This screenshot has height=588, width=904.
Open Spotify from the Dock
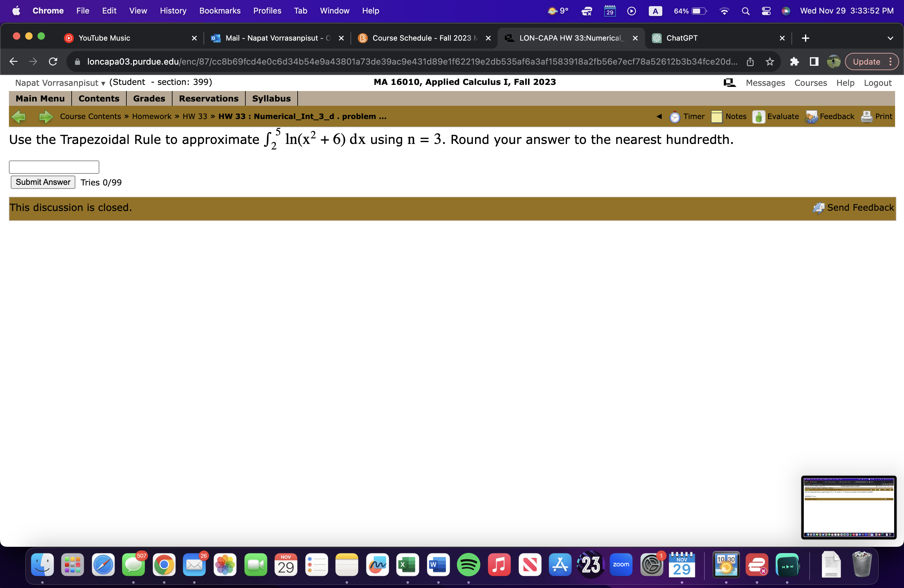click(468, 565)
